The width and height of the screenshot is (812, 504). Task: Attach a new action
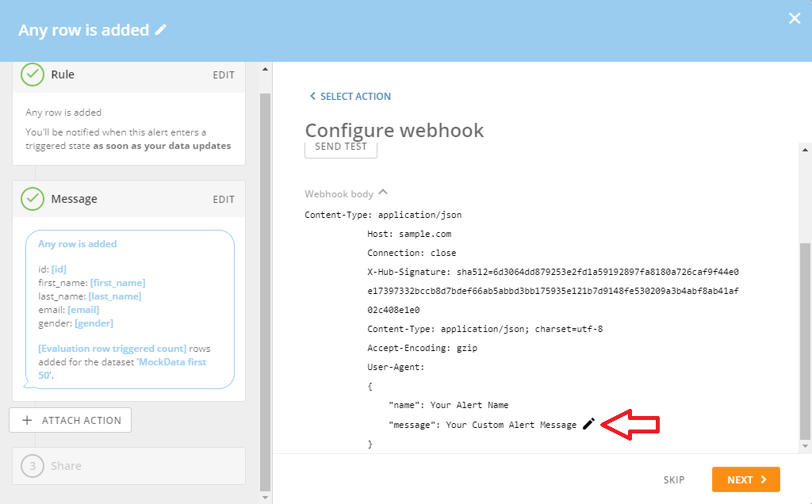pyautogui.click(x=70, y=420)
